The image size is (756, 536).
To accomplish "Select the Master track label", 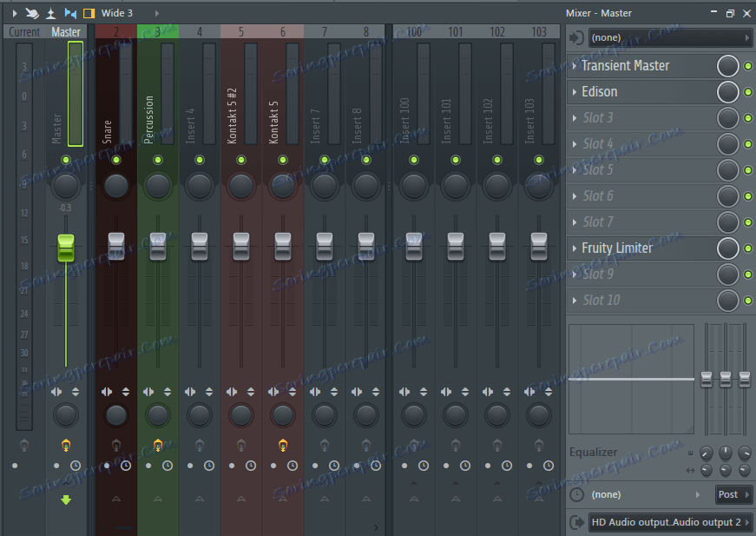I will 66,32.
